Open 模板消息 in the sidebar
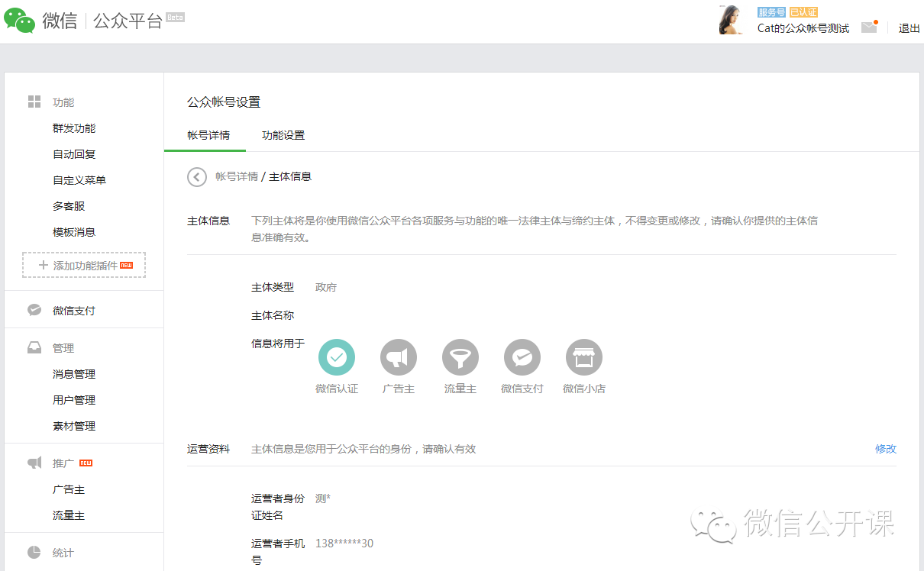The height and width of the screenshot is (571, 924). click(74, 232)
